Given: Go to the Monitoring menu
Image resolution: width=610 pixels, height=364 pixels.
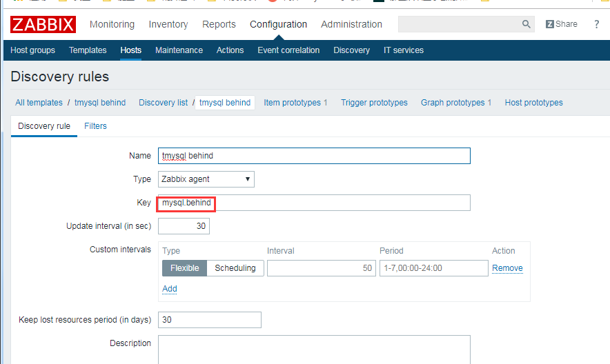Looking at the screenshot, I should [112, 24].
